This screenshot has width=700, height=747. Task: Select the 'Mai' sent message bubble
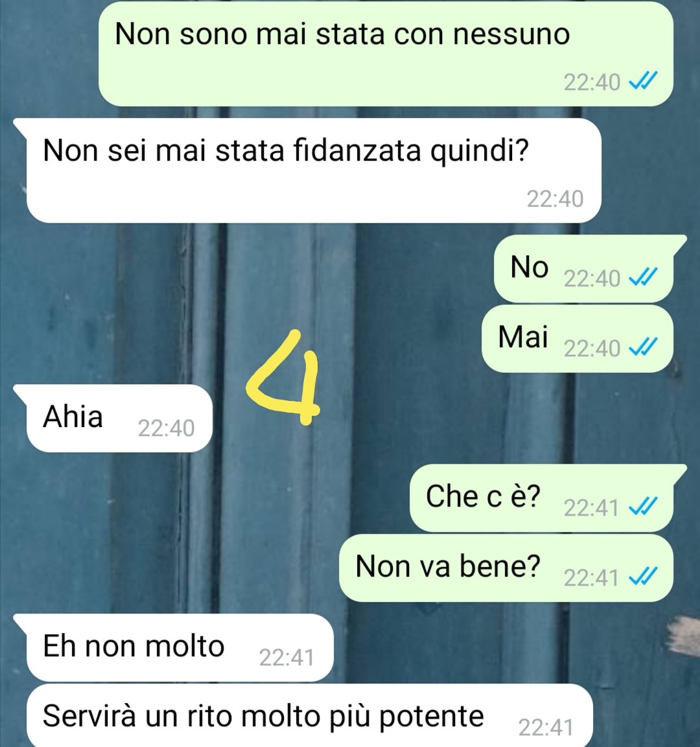(x=577, y=339)
